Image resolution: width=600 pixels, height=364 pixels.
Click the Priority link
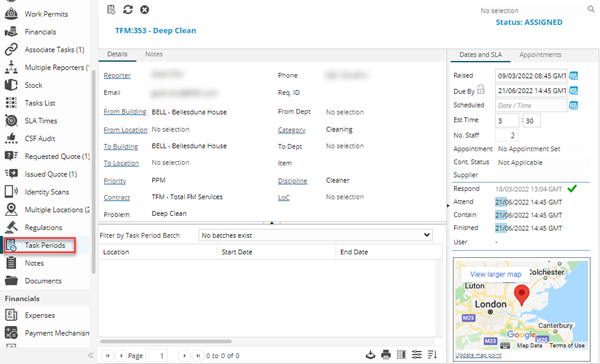coord(115,181)
